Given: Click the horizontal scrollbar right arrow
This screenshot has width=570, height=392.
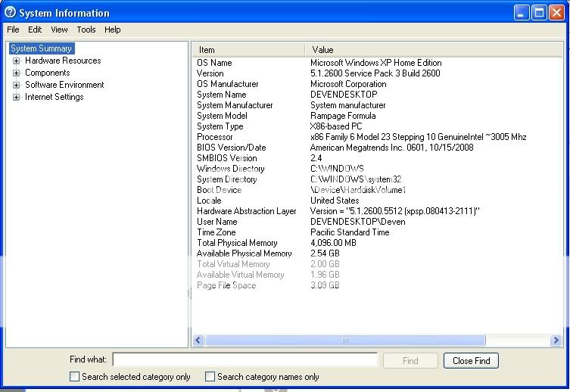Looking at the screenshot, I should (556, 340).
